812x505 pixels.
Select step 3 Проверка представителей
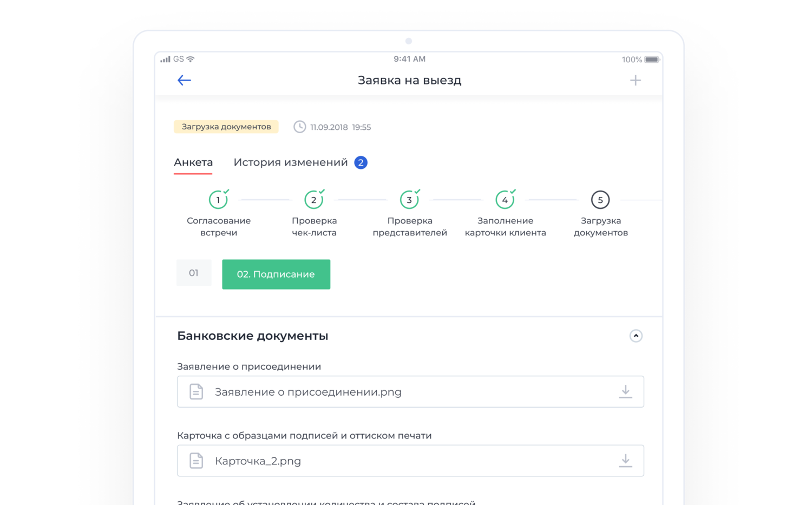pyautogui.click(x=410, y=213)
